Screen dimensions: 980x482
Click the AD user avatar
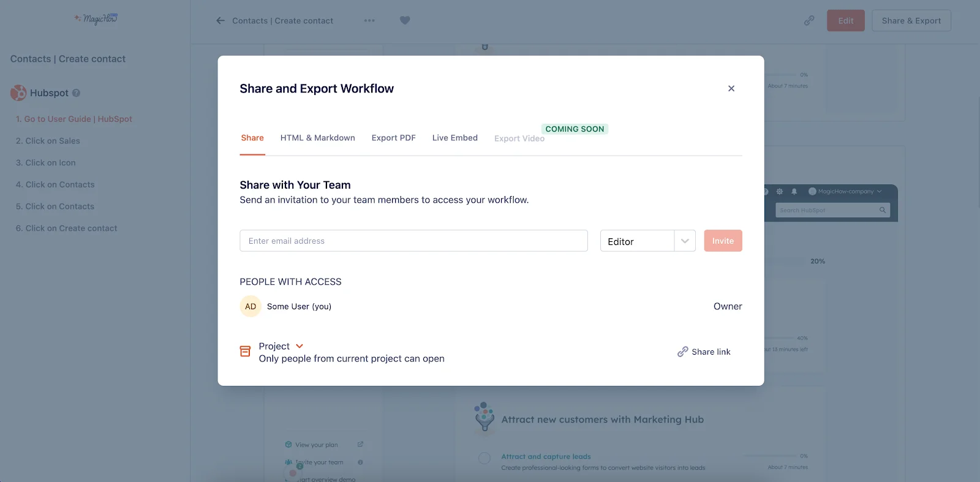(251, 306)
